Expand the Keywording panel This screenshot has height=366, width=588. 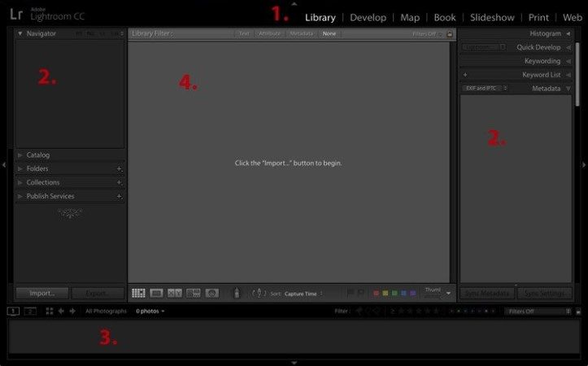(568, 61)
